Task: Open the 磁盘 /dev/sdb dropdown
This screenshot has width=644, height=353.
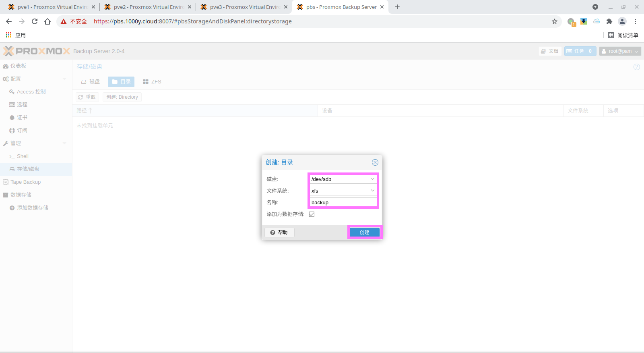Action: (372, 179)
